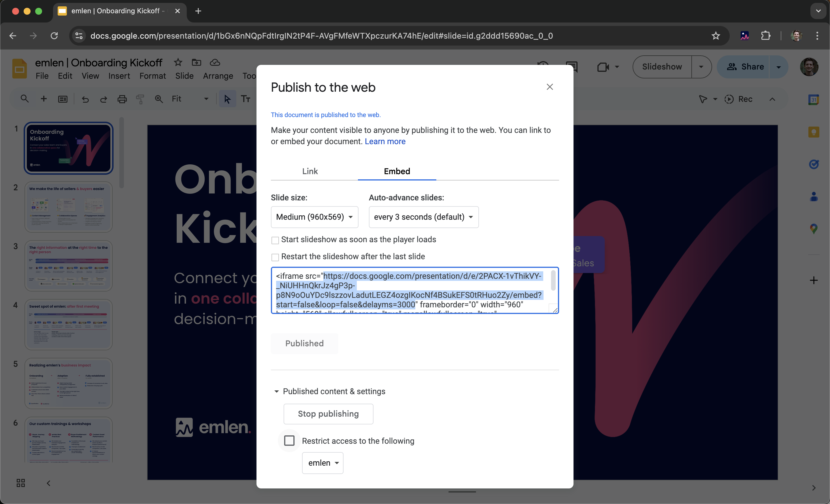Image resolution: width=830 pixels, height=504 pixels.
Task: Open the Slide size dropdown
Action: 314,217
